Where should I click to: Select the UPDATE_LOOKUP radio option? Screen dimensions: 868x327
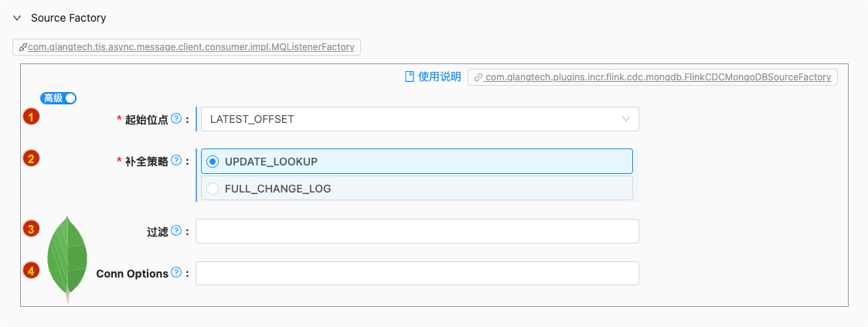(x=417, y=161)
